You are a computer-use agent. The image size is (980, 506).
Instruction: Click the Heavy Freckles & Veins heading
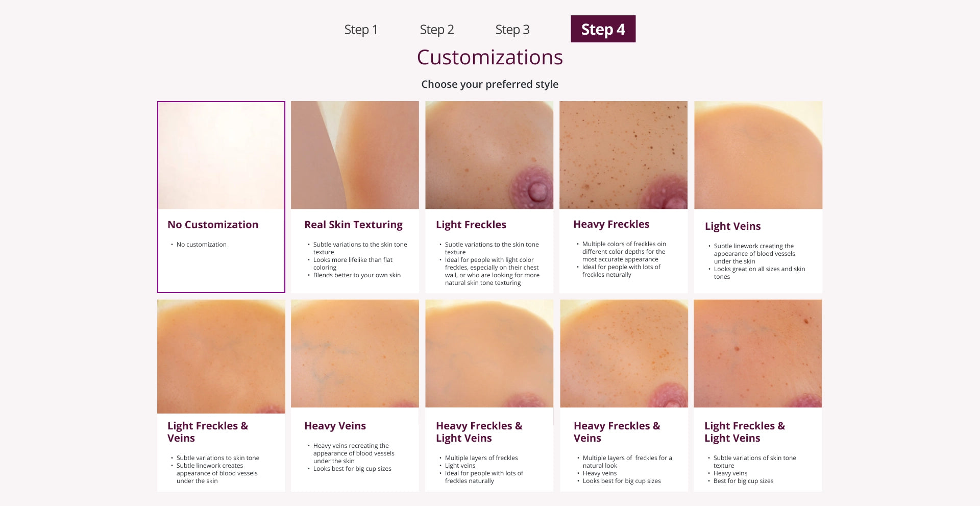(x=617, y=432)
